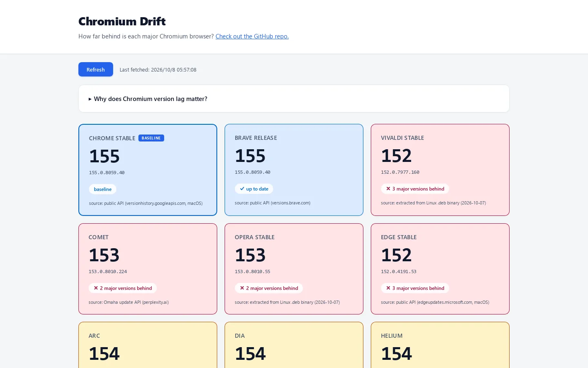Click version string '152.0.7977.160' in Vivaldi card
The image size is (588, 368).
pos(400,172)
